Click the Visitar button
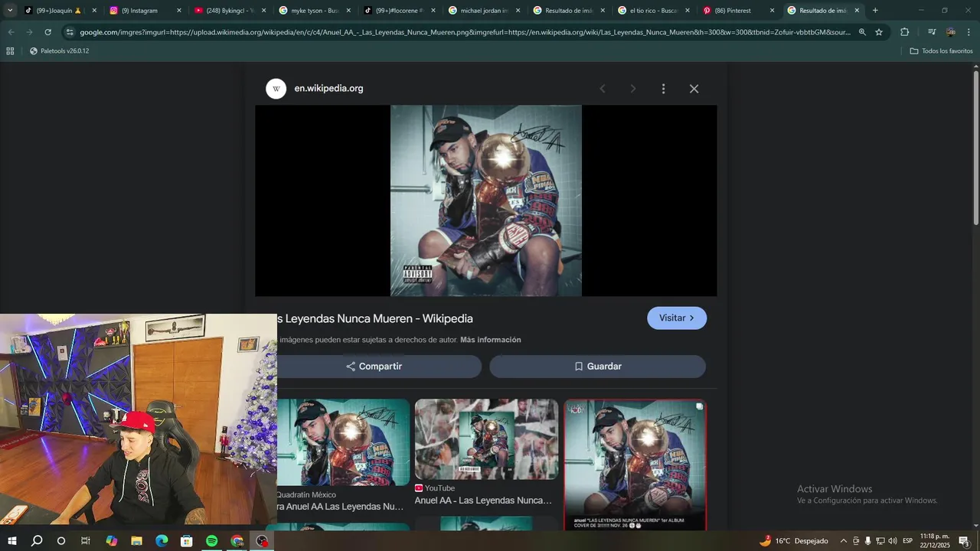The height and width of the screenshot is (551, 980). tap(677, 318)
